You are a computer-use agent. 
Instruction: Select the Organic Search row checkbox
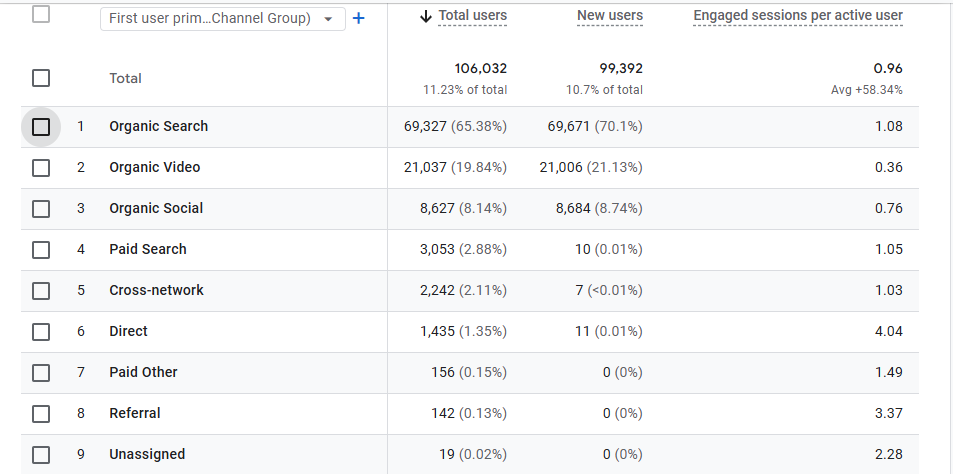tap(41, 127)
